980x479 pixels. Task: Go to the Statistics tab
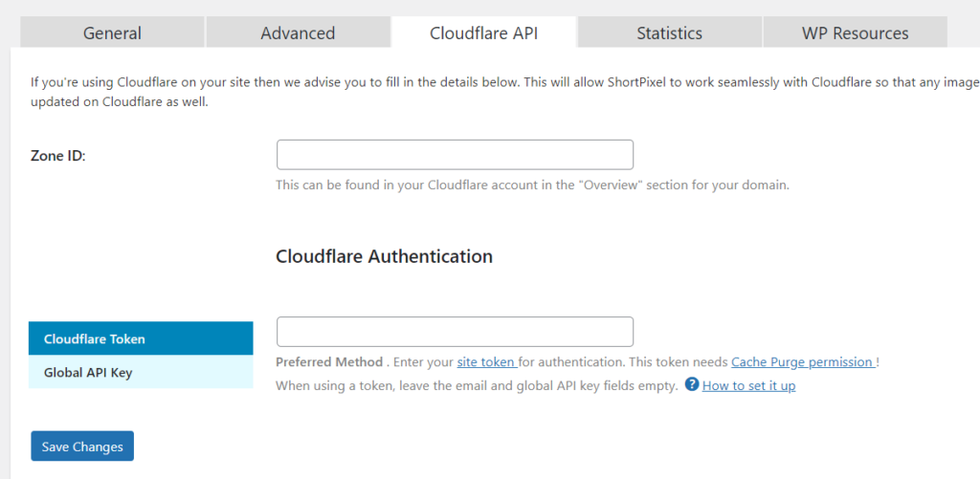click(669, 33)
